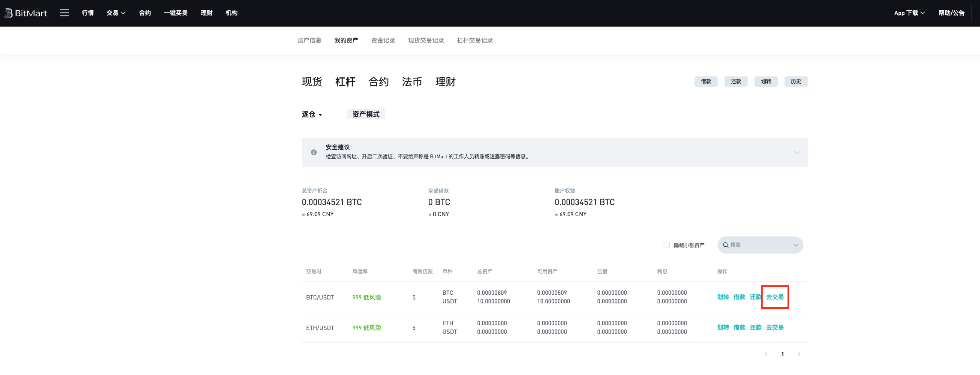Click the 资产模式 button
The image size is (980, 375).
pos(366,114)
